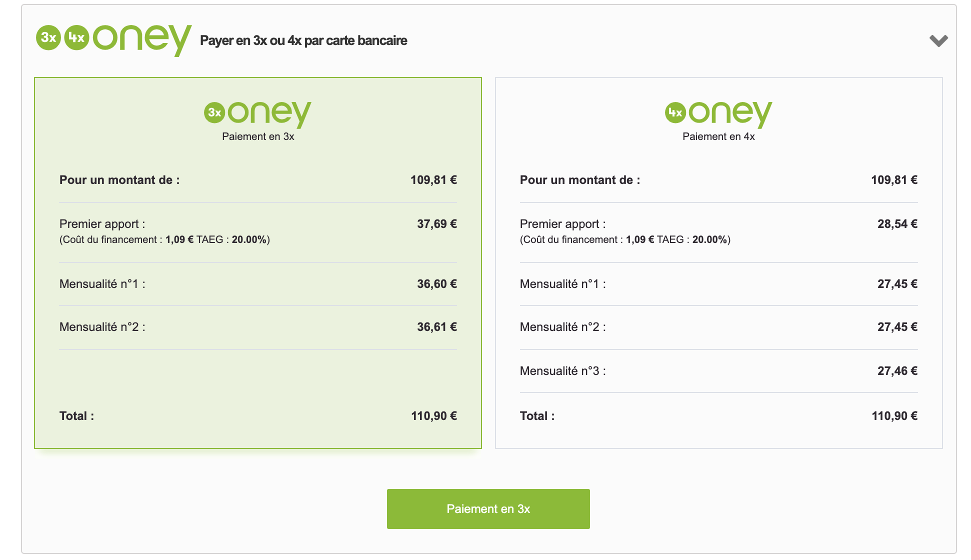Select the Paiement en 4x card
The height and width of the screenshot is (560, 971).
719,263
